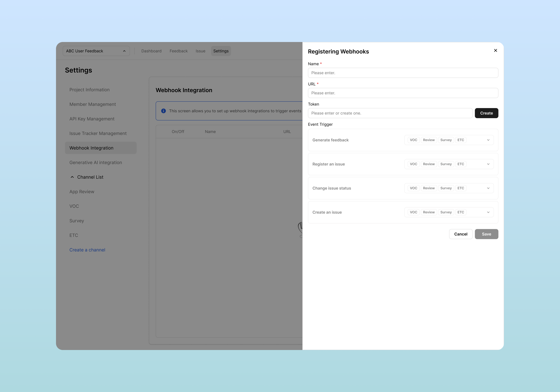Toggle the ETC tag for Create an issue
The height and width of the screenshot is (392, 560).
click(x=461, y=212)
